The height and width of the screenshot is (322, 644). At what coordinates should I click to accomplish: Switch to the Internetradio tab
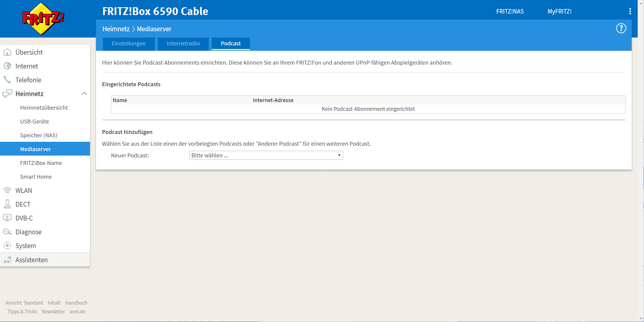point(183,44)
